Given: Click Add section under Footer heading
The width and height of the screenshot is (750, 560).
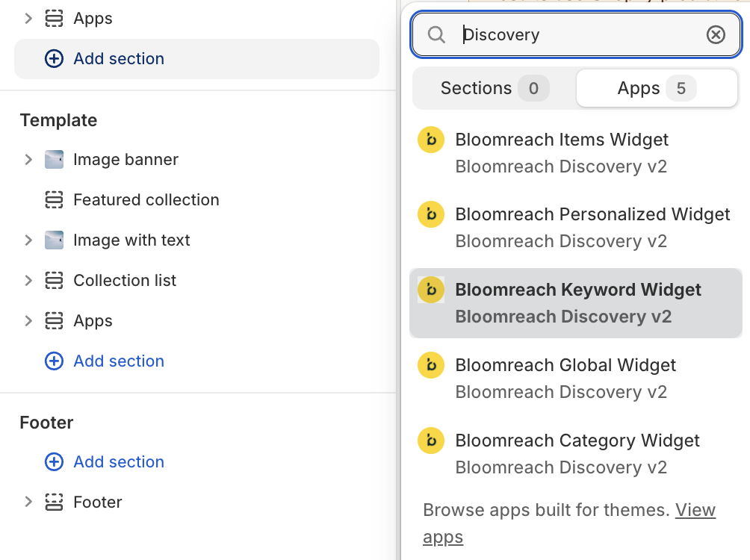Looking at the screenshot, I should click(x=119, y=462).
